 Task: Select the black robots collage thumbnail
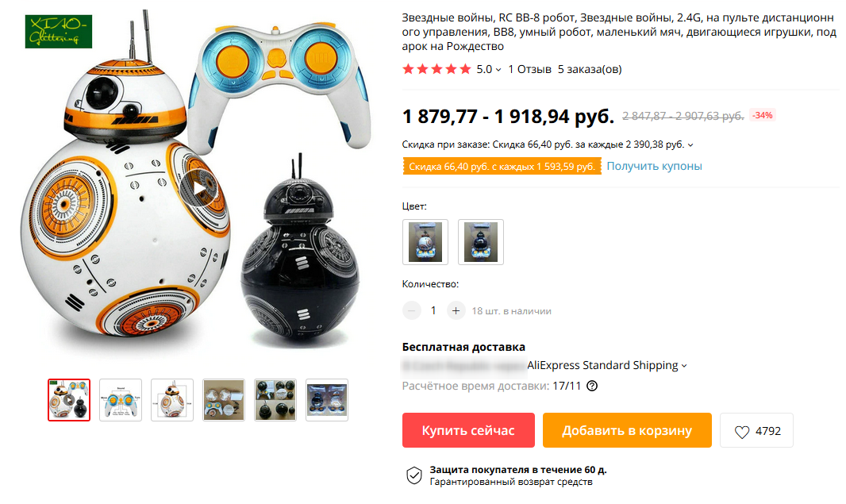coord(275,400)
